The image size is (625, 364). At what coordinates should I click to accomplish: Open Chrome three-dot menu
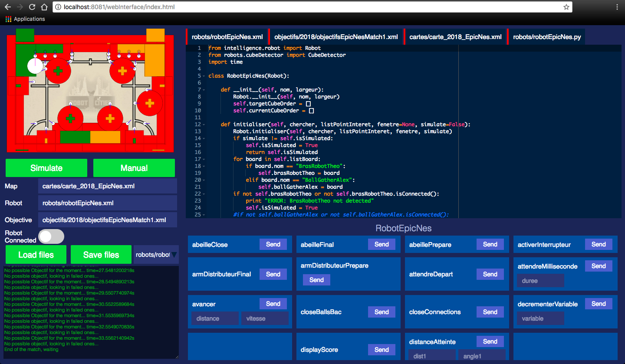point(617,7)
